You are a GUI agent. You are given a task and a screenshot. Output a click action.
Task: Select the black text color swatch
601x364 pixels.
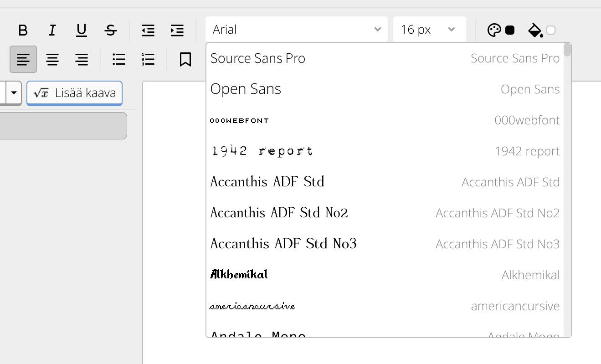[510, 30]
